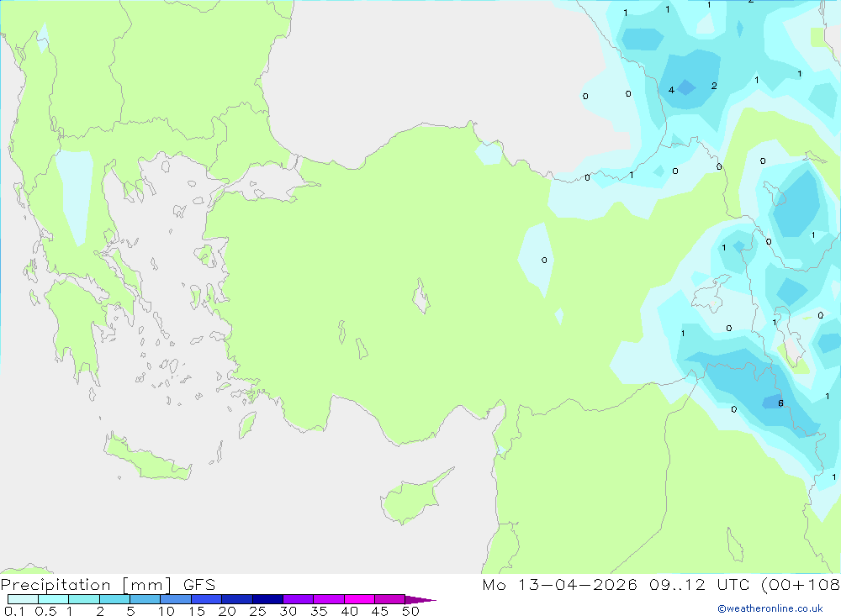
Task: Click the 'Mo 13-04-2026' date text
Action: [x=559, y=585]
